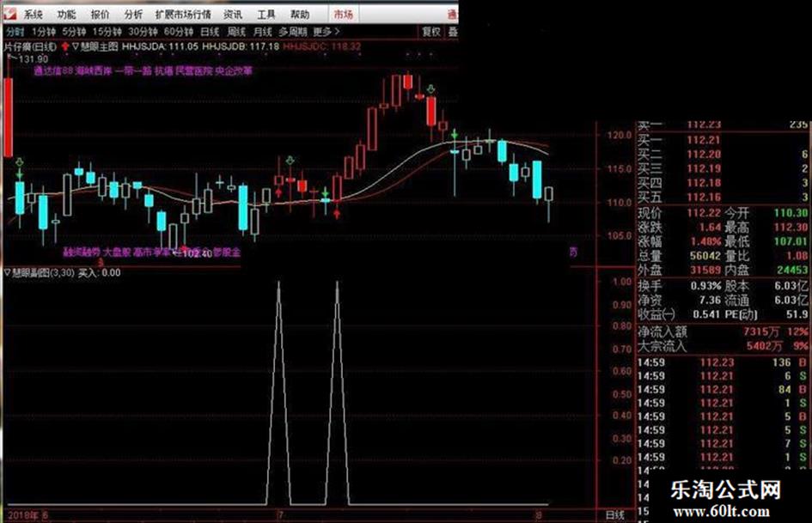Click the 外盘 31589 value
This screenshot has width=812, height=523.
[x=705, y=270]
